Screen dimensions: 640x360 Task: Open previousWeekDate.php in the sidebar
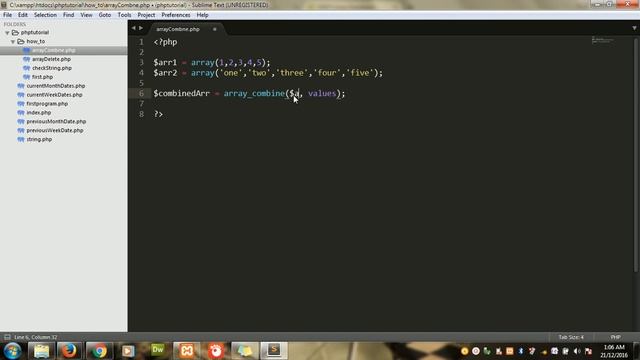55,131
